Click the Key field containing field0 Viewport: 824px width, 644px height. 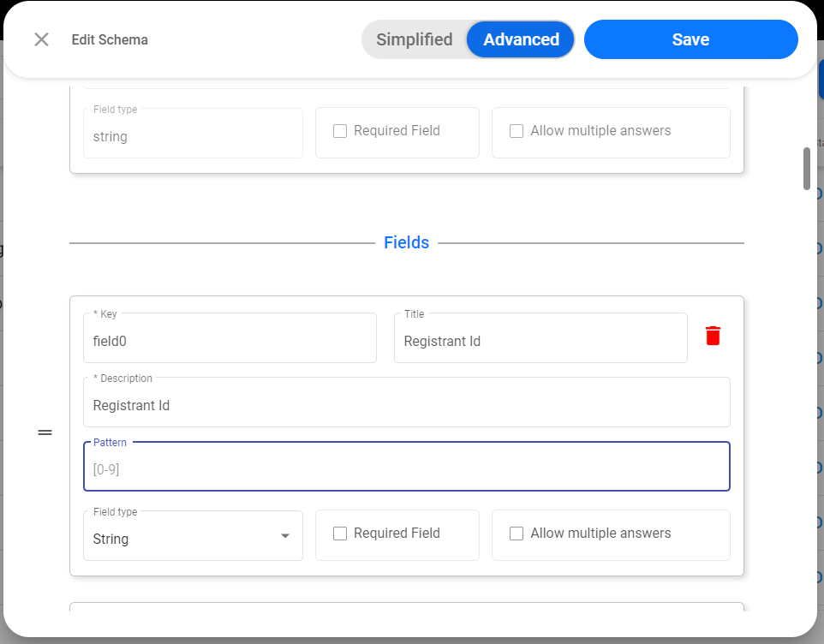230,337
